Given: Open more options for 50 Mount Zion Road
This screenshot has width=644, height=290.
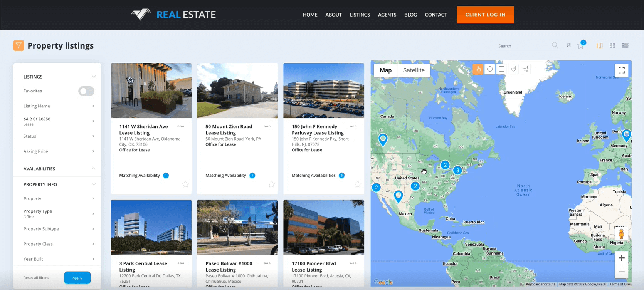Looking at the screenshot, I should 267,126.
